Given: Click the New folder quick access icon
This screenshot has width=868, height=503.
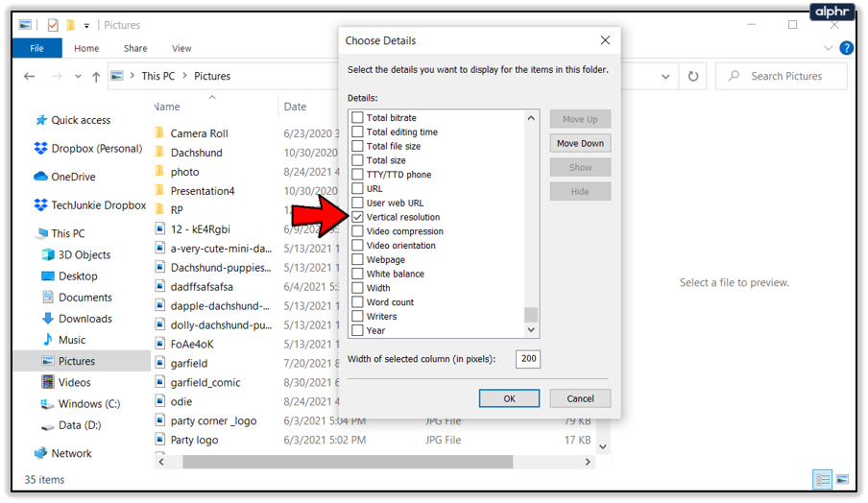Looking at the screenshot, I should 70,25.
